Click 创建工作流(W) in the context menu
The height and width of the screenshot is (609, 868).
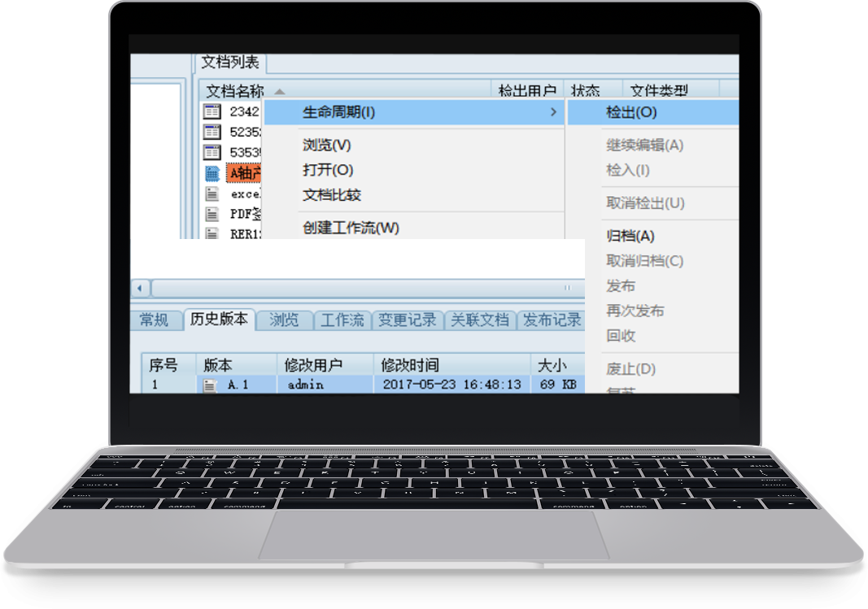(x=351, y=228)
